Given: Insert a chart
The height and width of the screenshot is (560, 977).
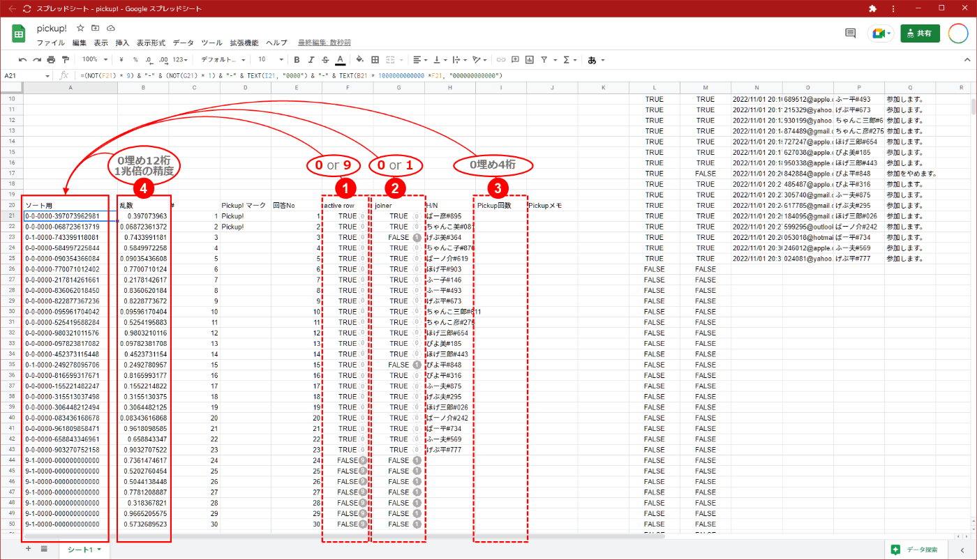Looking at the screenshot, I should click(x=530, y=60).
